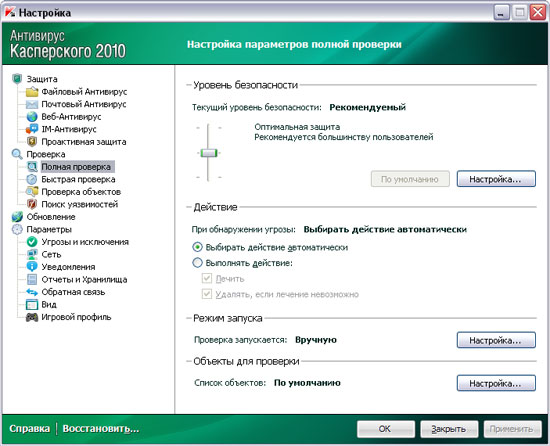The image size is (550, 446).
Task: Click the Вручную launch mode text
Action: tap(316, 340)
